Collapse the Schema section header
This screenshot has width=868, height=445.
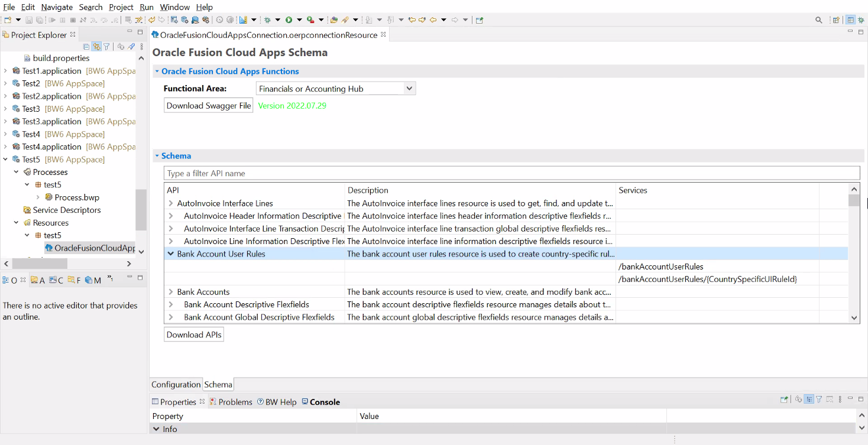157,156
